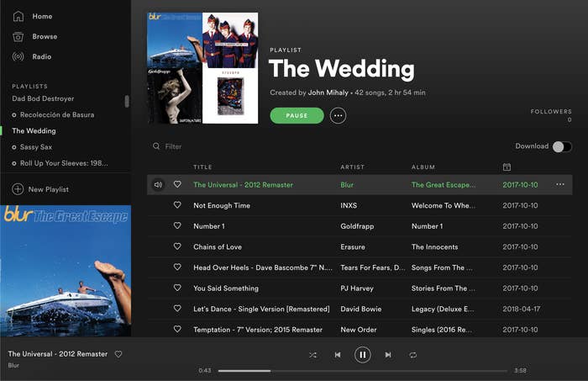Like Let's Dance with heart
588x381 pixels.
click(177, 308)
